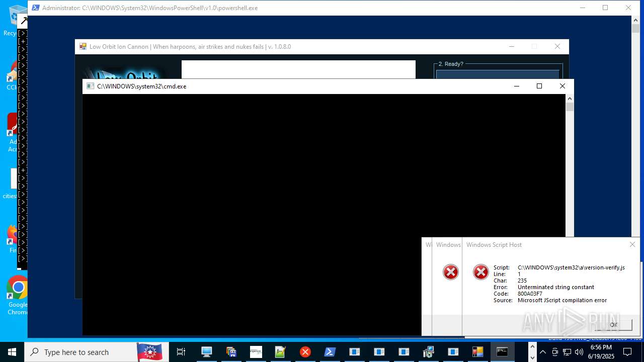Image resolution: width=644 pixels, height=362 pixels.
Task: Click the Juneteenth flag search highlight icon
Action: click(x=149, y=352)
